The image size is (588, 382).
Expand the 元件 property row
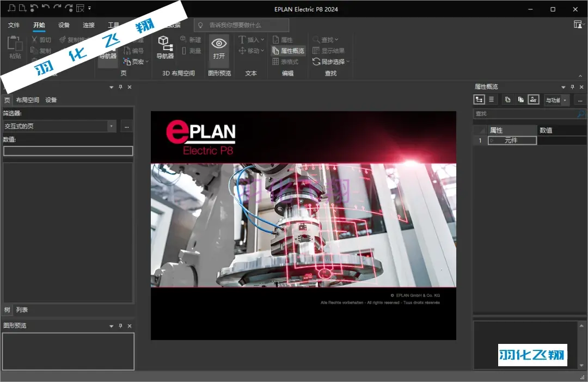pos(492,140)
